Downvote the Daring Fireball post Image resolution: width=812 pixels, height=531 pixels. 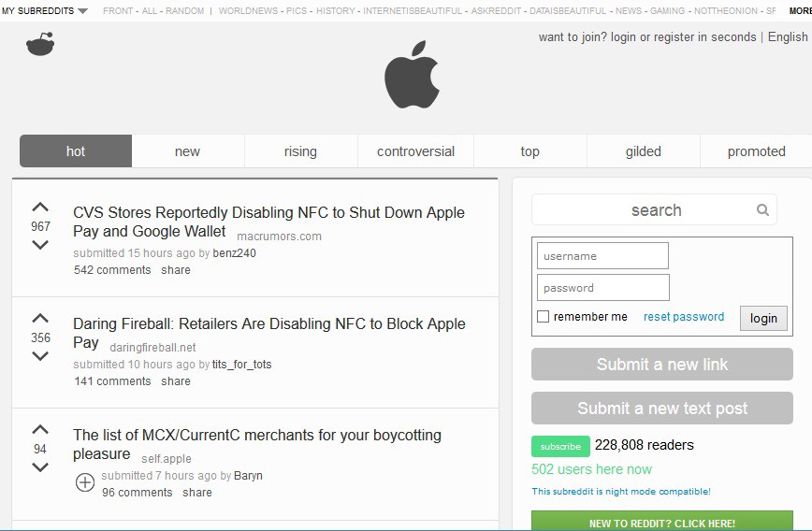(40, 356)
